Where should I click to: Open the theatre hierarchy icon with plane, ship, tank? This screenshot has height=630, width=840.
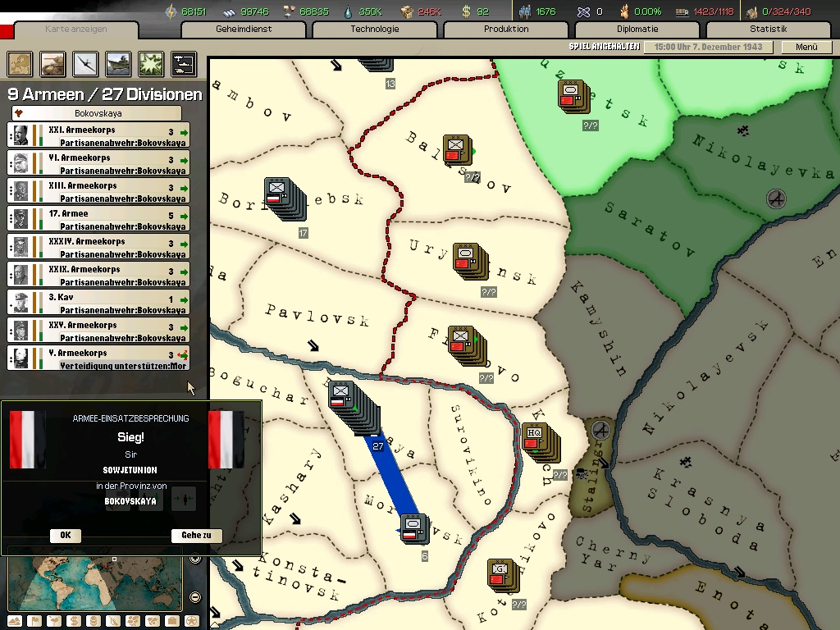tap(184, 64)
